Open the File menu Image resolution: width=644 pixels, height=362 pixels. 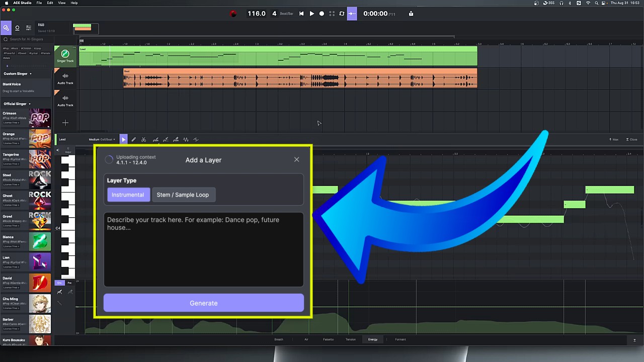coord(39,3)
